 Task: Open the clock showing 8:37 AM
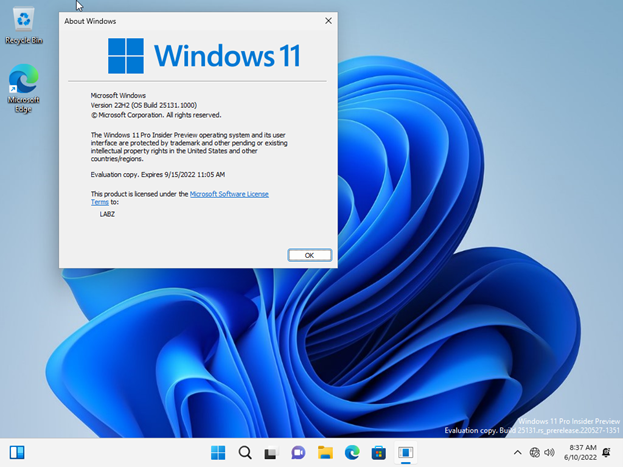[x=580, y=452]
